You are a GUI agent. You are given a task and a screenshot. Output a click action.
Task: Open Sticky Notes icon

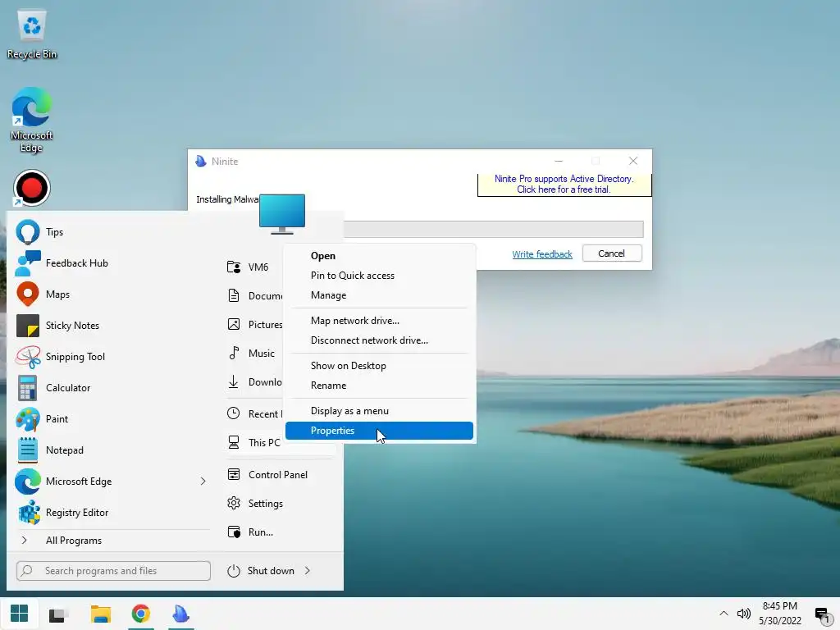(27, 325)
